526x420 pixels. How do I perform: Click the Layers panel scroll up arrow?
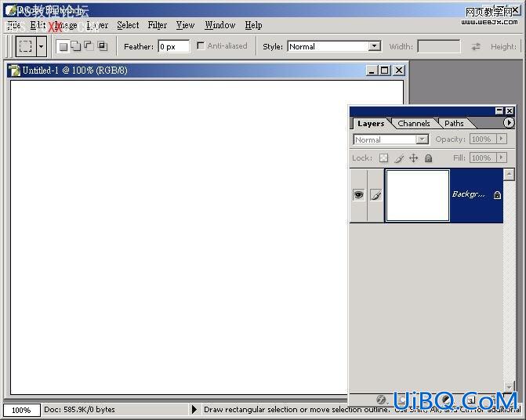coord(510,174)
